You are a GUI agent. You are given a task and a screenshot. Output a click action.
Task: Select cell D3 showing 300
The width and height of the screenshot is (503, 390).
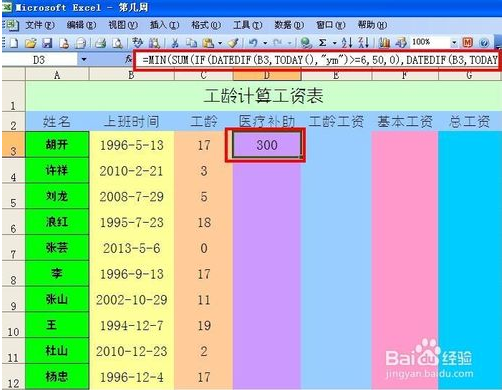[267, 145]
